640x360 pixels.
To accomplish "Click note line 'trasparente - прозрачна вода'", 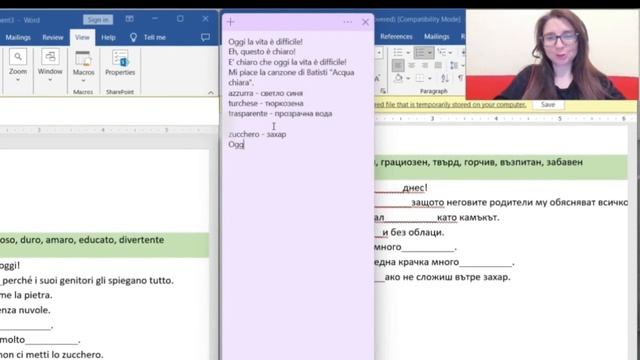I will pos(280,113).
